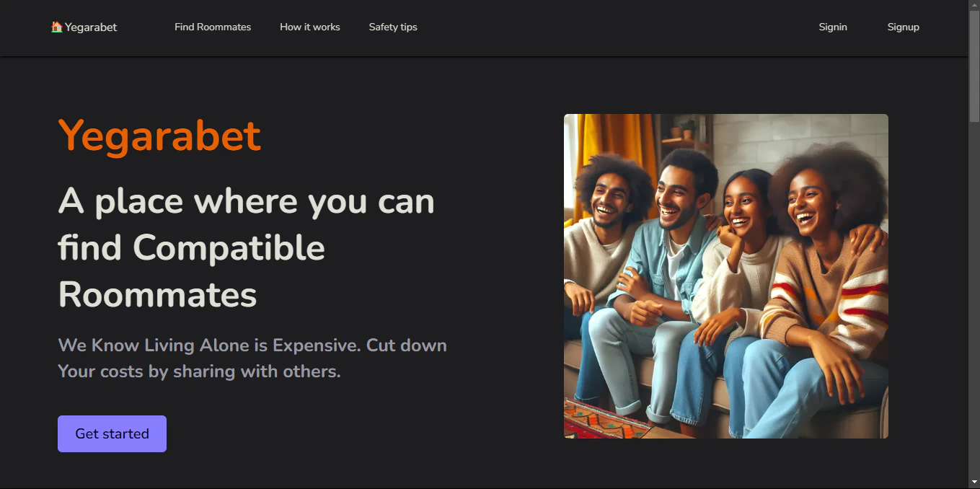Open the Signup page

click(x=903, y=27)
